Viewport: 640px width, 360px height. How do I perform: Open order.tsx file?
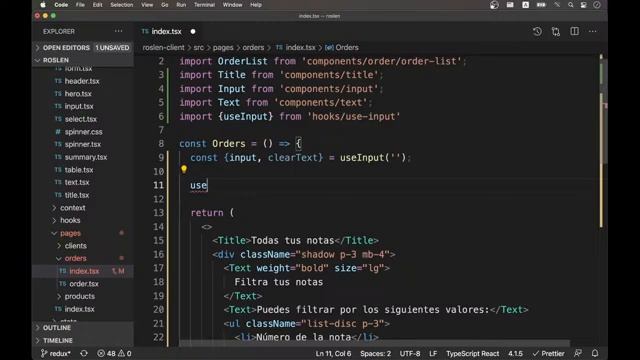click(x=84, y=284)
